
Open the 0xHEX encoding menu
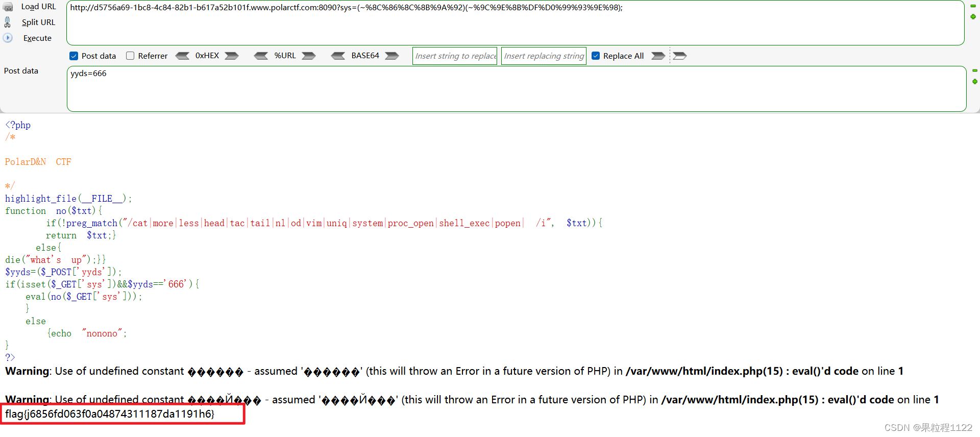pos(207,56)
